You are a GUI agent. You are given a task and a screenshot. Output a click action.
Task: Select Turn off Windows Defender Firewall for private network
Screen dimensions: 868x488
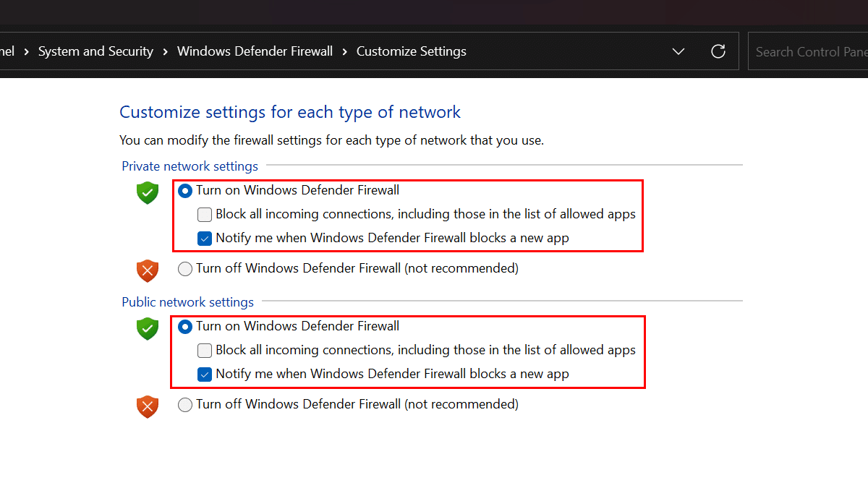(x=185, y=269)
